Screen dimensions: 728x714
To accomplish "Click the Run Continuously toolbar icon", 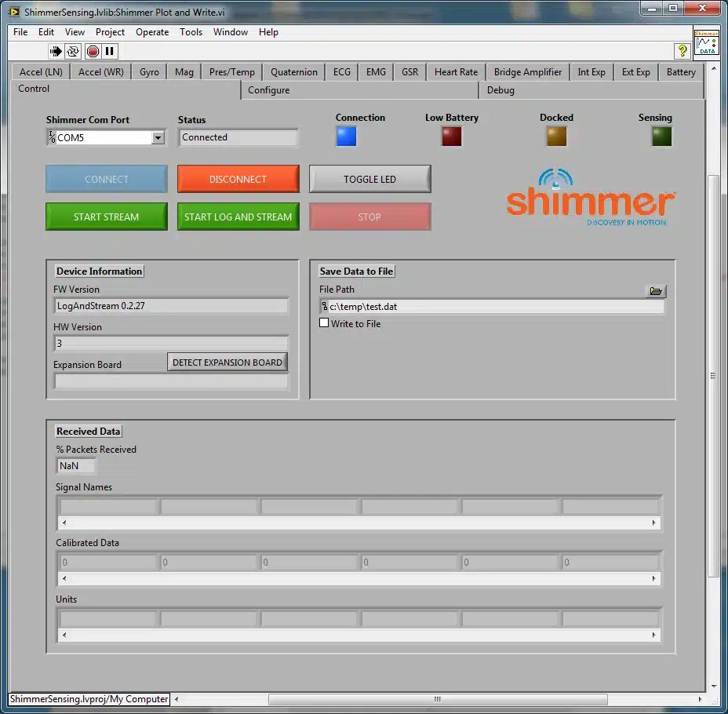I will tap(73, 51).
